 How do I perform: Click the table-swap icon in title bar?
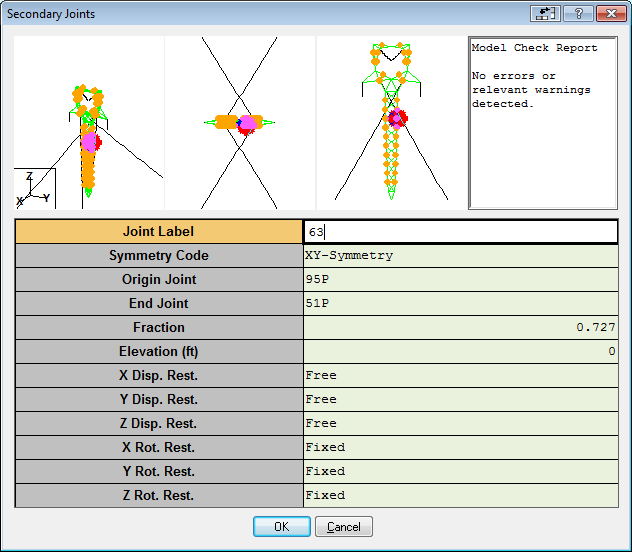coord(545,14)
